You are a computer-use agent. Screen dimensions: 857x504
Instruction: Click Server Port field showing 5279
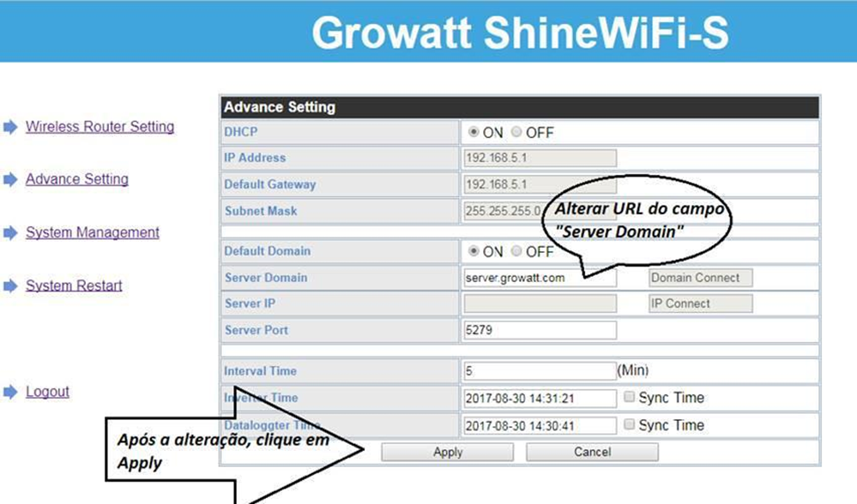click(x=540, y=330)
